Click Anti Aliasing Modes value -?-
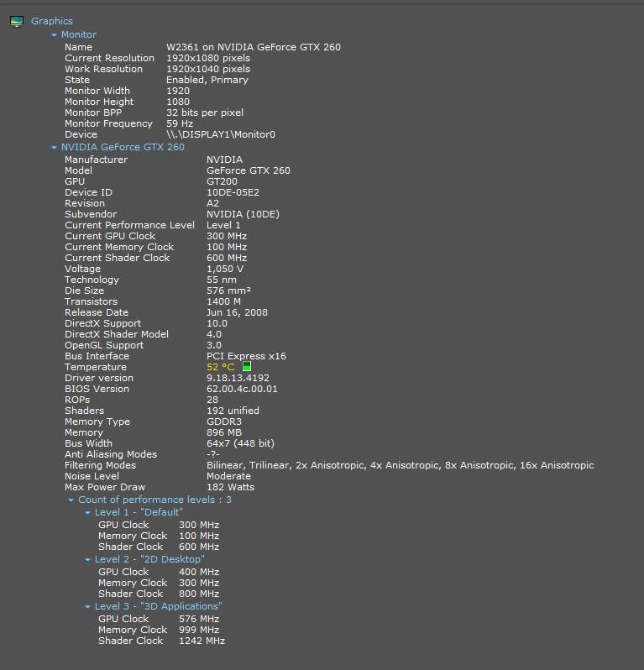Image resolution: width=644 pixels, height=670 pixels. tap(213, 455)
